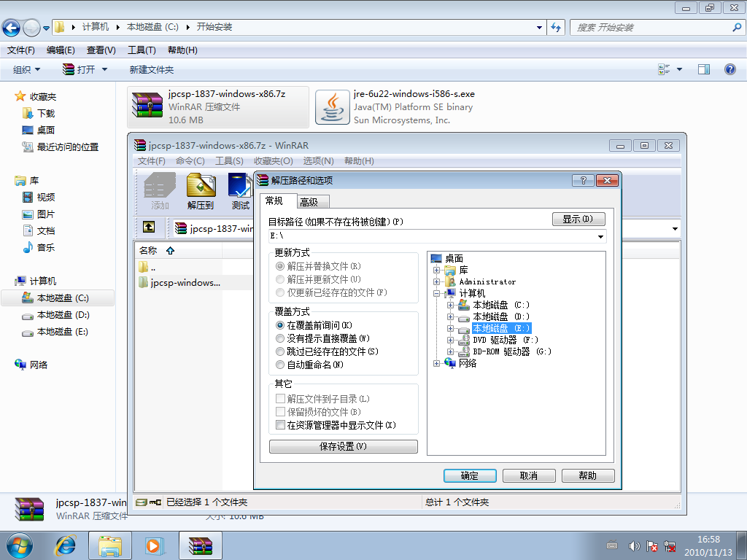The image size is (747, 560).
Task: Expand DVD 驱动器 (F:) in folder tree
Action: click(x=450, y=341)
